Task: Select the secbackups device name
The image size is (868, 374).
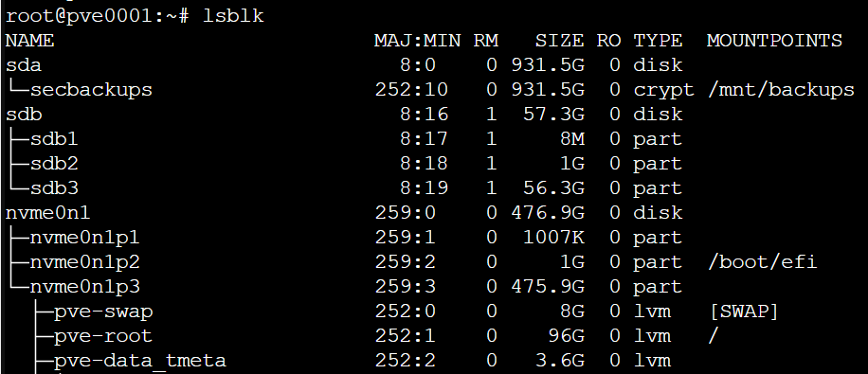Action: 91,90
